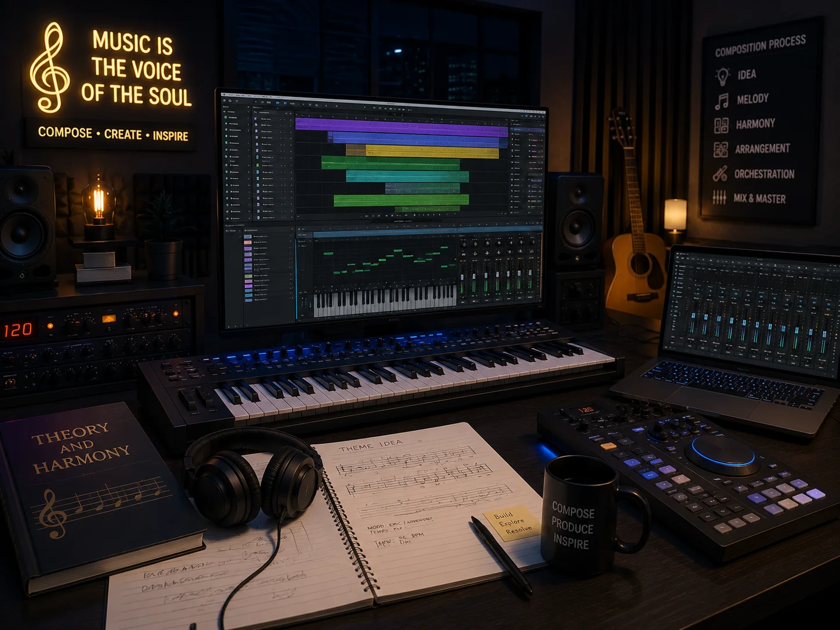Viewport: 840px width, 630px height.
Task: Click the lightbulb icon beside IDEA on the poster
Action: pos(722,76)
